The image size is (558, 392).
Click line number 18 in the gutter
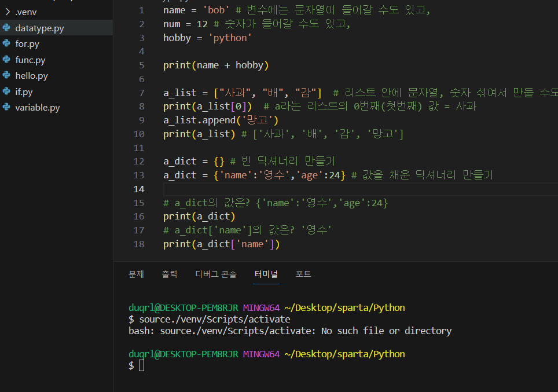[139, 244]
